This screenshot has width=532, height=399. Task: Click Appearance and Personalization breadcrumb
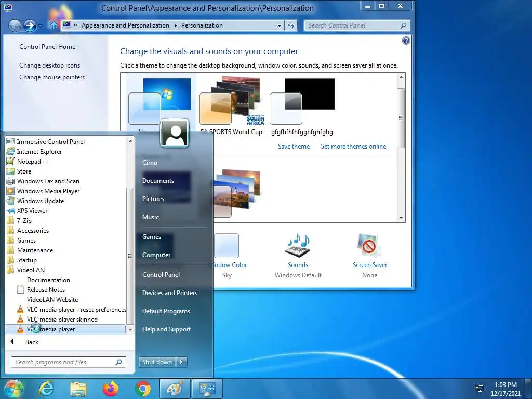[x=125, y=25]
